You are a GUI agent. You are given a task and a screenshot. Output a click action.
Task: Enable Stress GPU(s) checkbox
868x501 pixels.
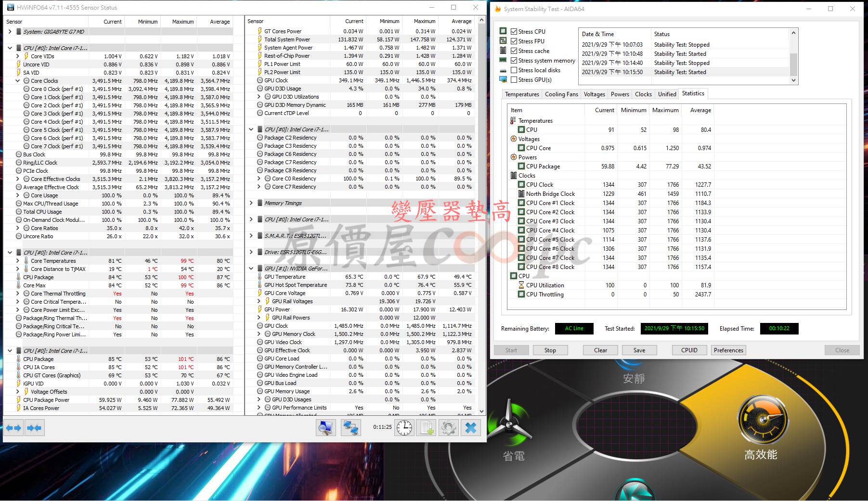514,79
